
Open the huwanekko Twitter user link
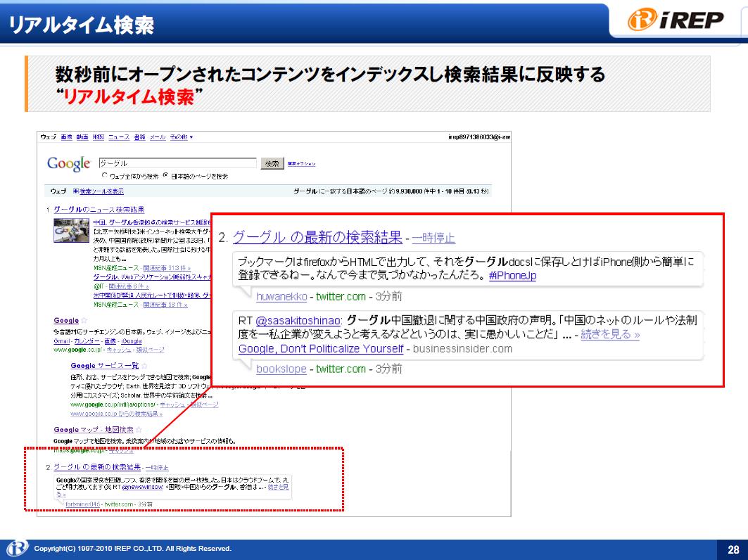(281, 297)
